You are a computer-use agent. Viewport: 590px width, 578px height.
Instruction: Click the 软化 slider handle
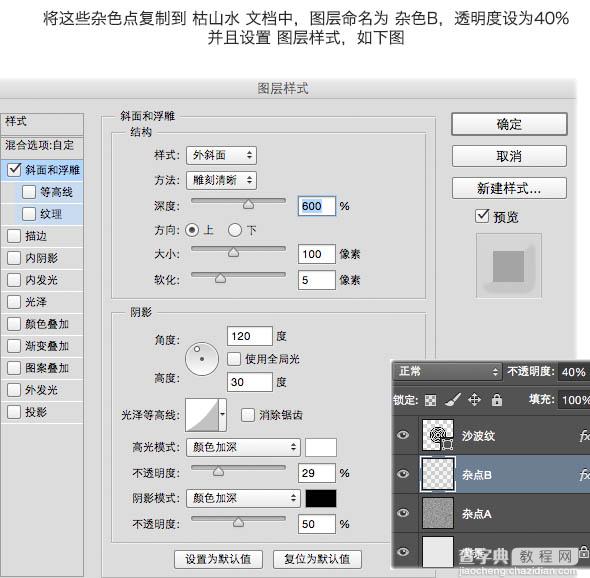pos(220,278)
